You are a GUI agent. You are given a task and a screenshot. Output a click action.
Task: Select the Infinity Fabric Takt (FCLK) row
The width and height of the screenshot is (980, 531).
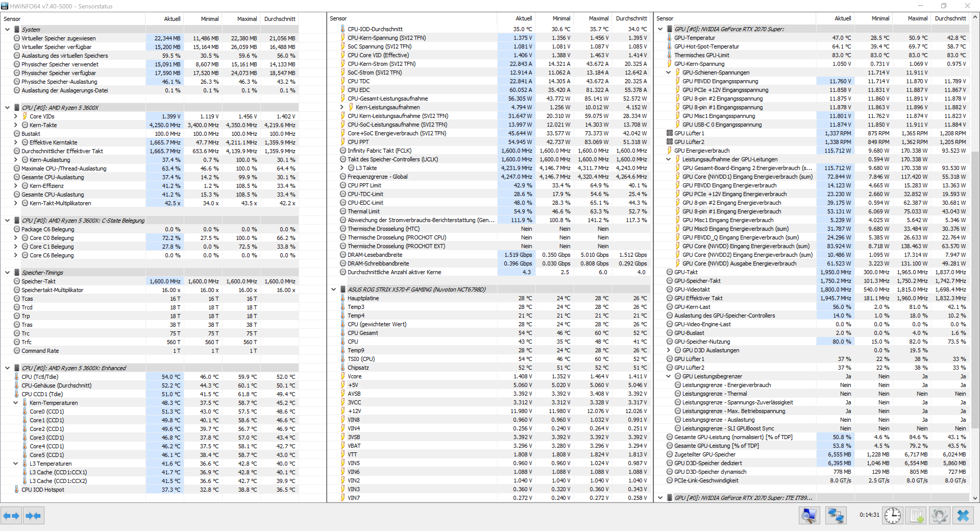coord(488,150)
